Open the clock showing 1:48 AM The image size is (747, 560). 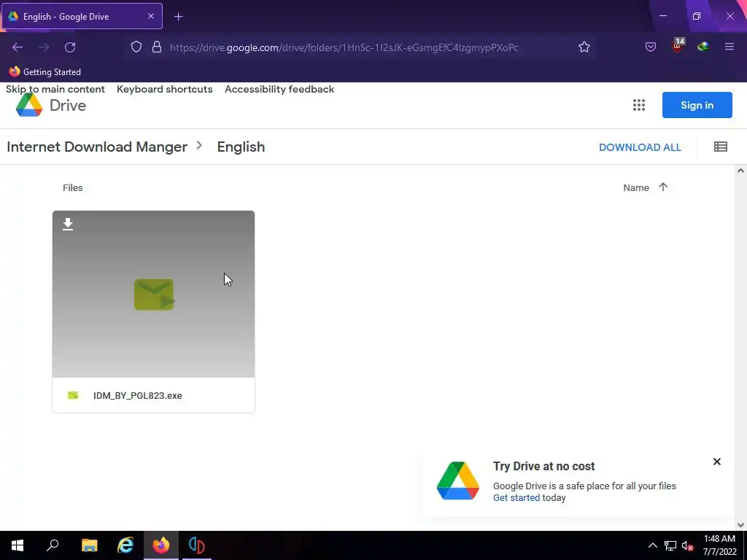[x=719, y=545]
